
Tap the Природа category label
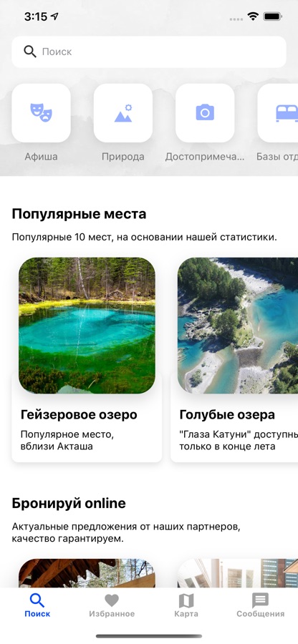(123, 157)
